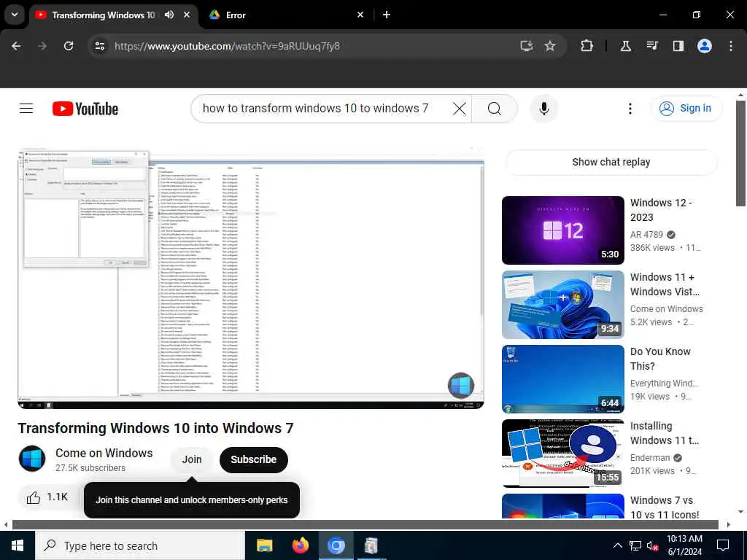Close the Transforming Windows 10 tab
This screenshot has height=560, width=747.
[187, 15]
